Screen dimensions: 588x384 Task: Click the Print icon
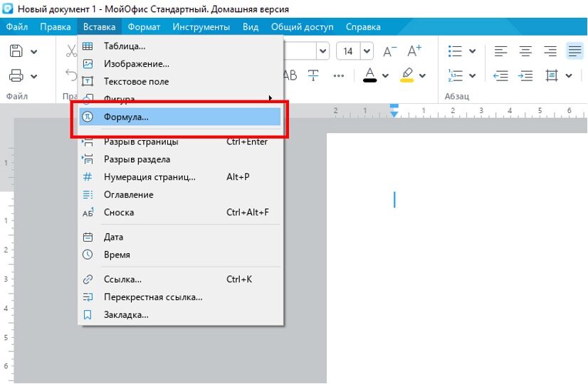click(x=16, y=75)
